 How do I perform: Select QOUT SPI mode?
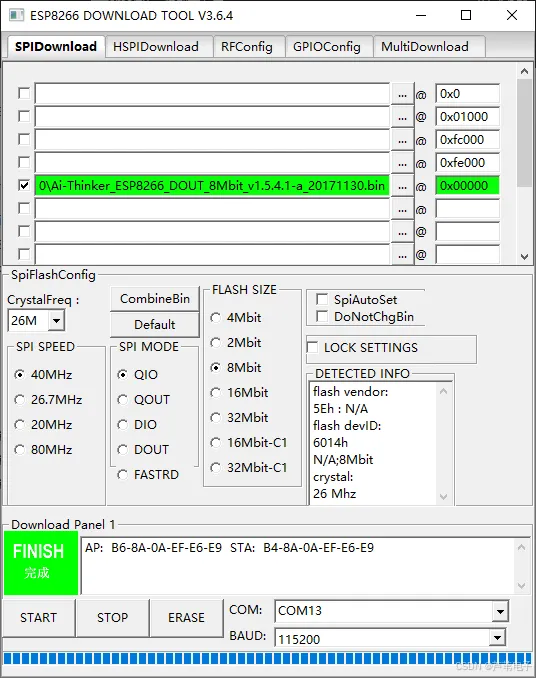(123, 400)
